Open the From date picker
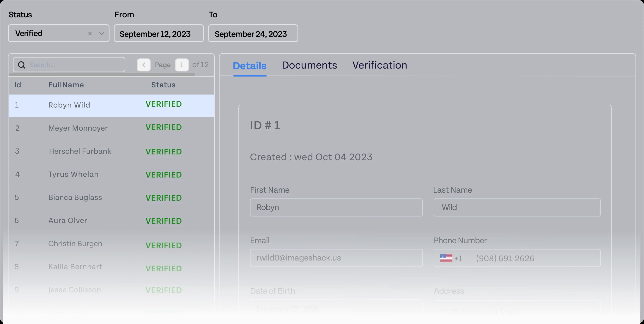The width and height of the screenshot is (644, 324). pos(158,33)
